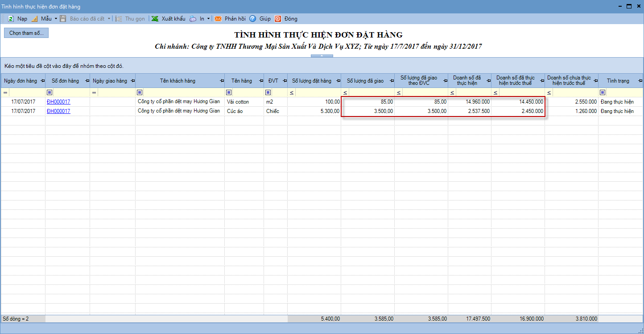Open help with Giúp question icon
The image size is (644, 334).
pos(252,19)
